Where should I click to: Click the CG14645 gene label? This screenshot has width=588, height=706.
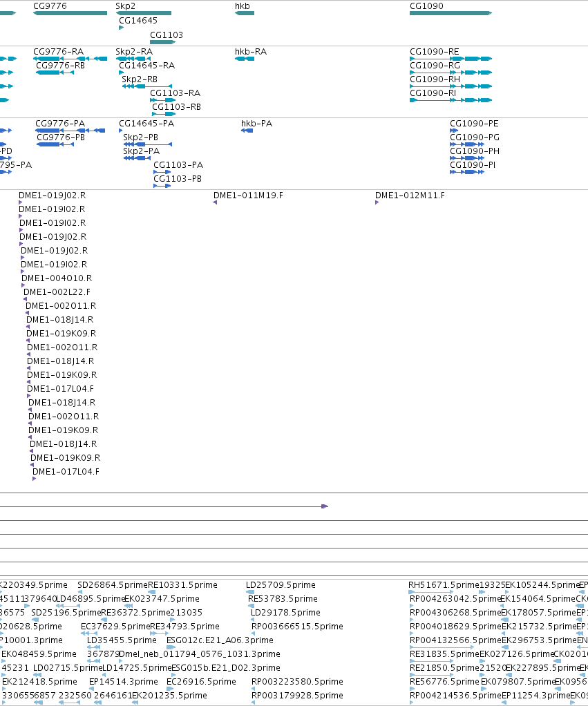coord(138,20)
